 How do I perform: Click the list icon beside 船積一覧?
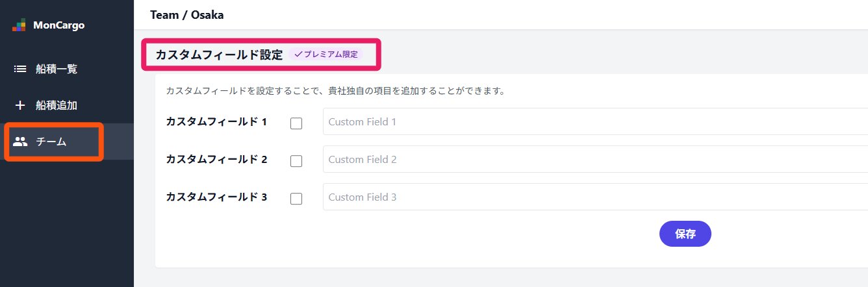tap(20, 69)
